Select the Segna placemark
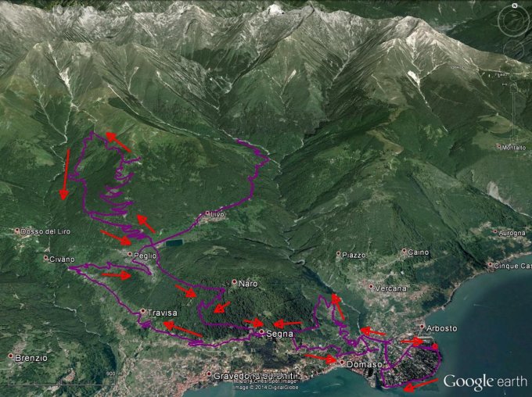Screen dimensions: 532x397 click(x=261, y=332)
